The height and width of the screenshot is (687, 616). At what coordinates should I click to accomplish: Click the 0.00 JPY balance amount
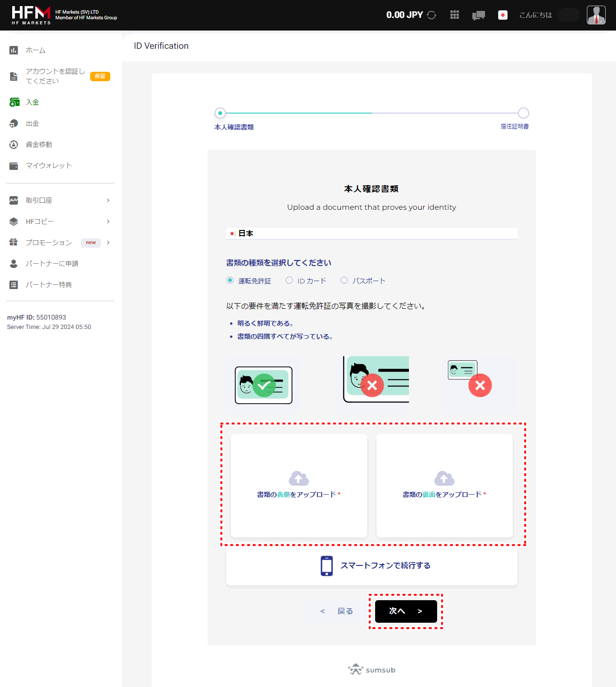pos(405,15)
